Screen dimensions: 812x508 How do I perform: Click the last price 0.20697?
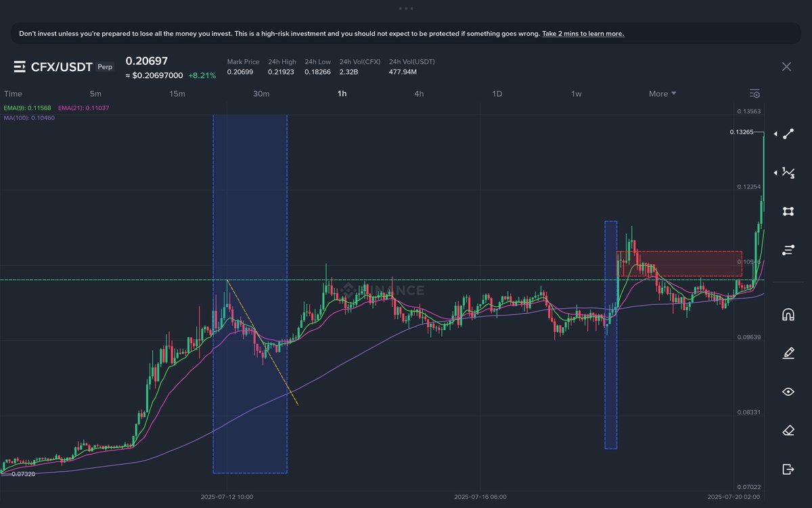pos(147,61)
